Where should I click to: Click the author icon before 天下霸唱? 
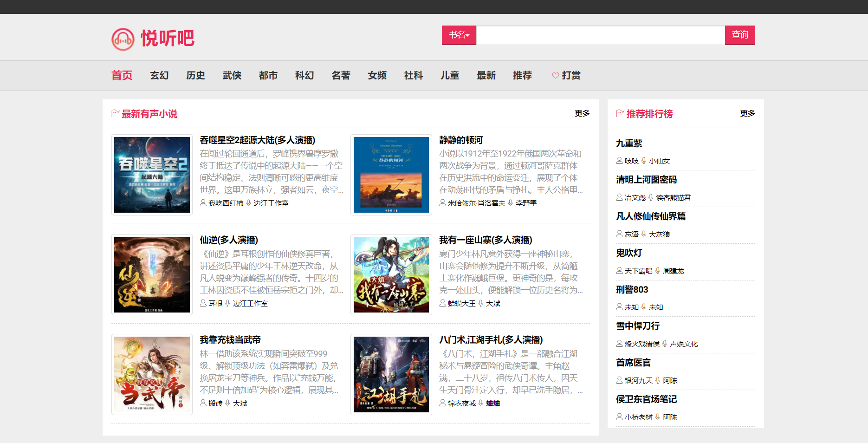(x=619, y=271)
